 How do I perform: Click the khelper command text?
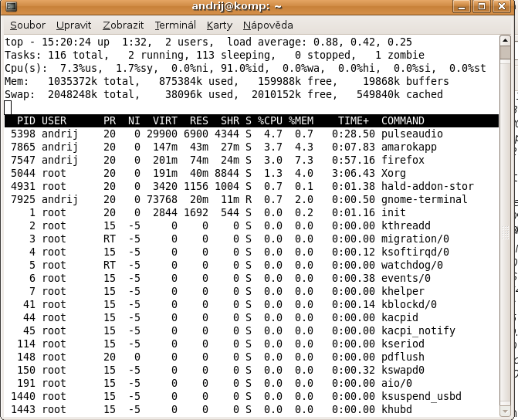(x=403, y=292)
